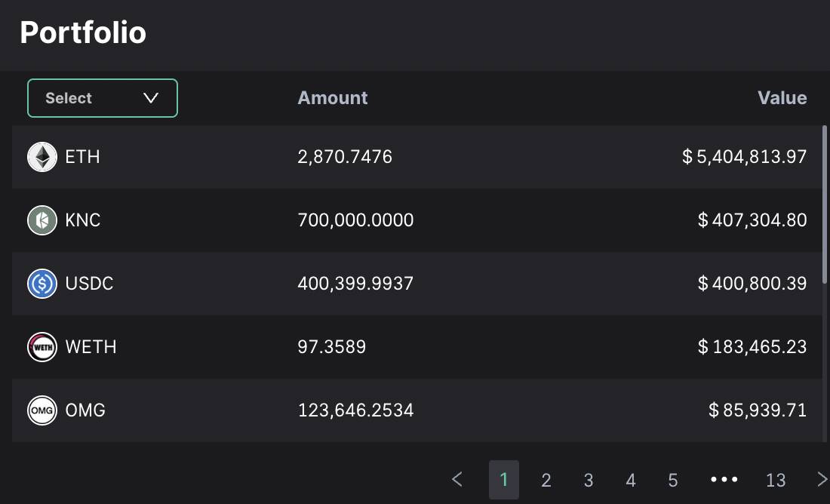Go to page 2
The width and height of the screenshot is (830, 504).
[546, 480]
